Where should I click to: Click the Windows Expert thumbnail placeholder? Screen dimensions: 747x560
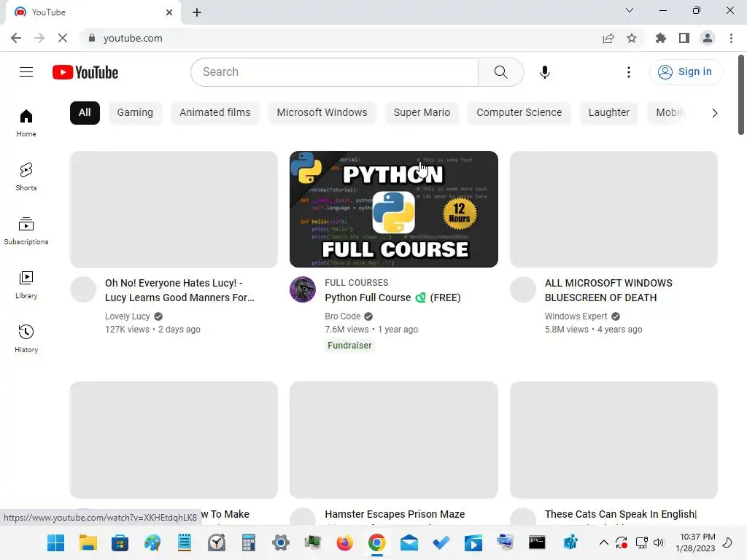point(614,209)
